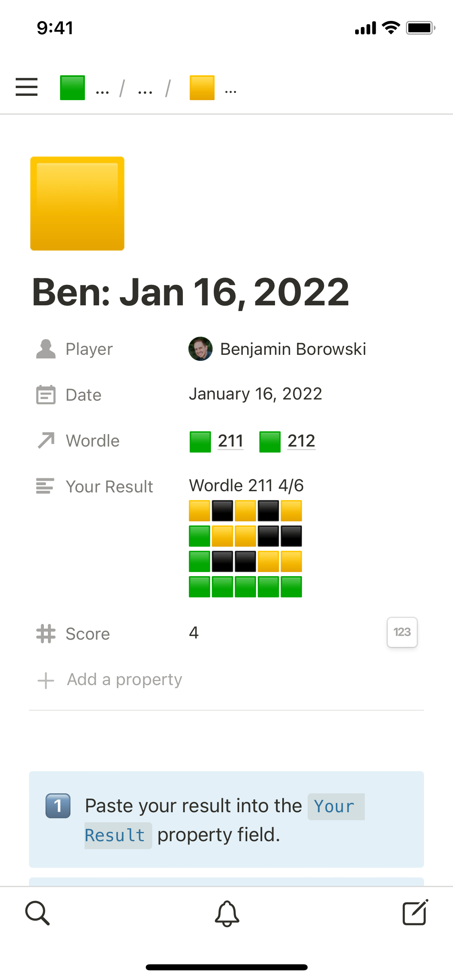Tap the Score property label
This screenshot has height=980, width=453.
click(x=87, y=634)
